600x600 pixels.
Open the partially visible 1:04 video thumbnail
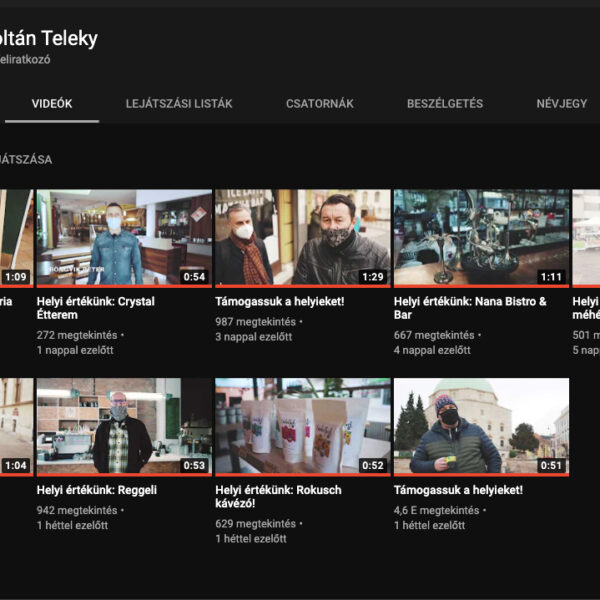[x=16, y=427]
